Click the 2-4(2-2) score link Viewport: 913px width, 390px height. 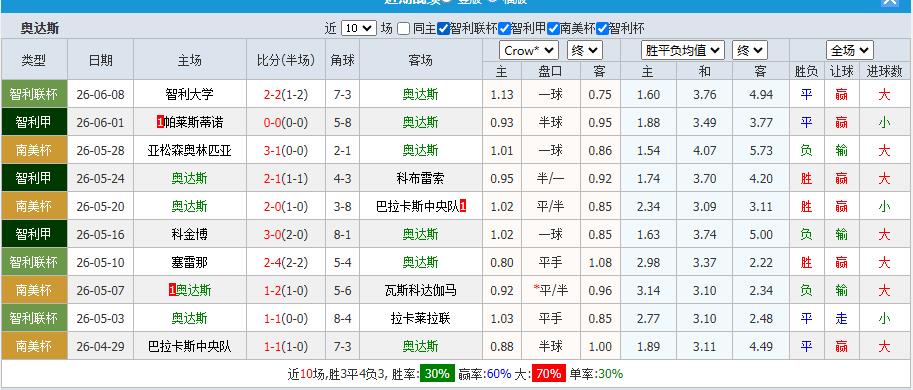286,263
